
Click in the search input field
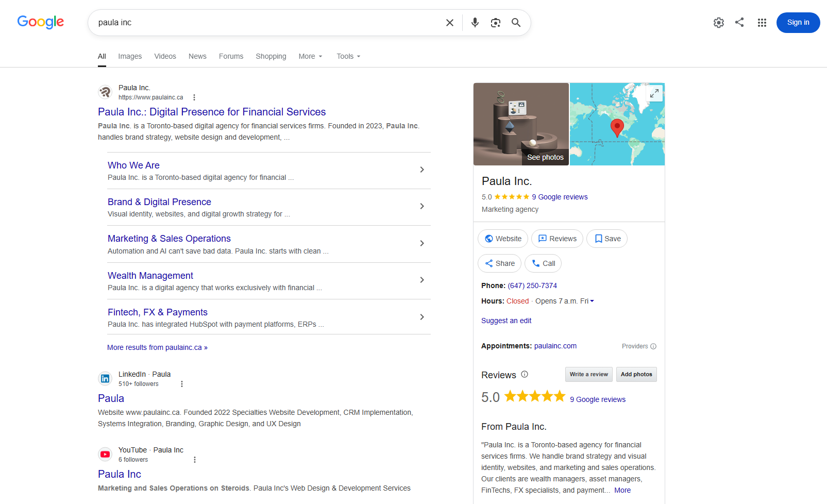pyautogui.click(x=268, y=23)
